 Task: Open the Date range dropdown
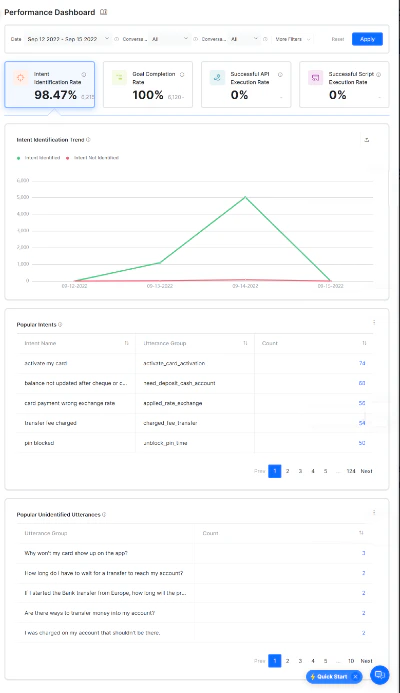point(68,39)
